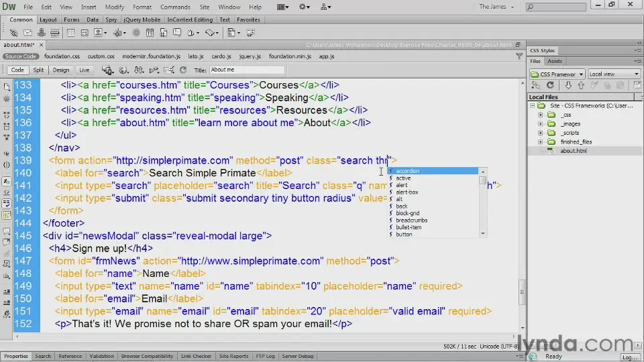
Task: Refresh the Files panel list
Action: pyautogui.click(x=550, y=85)
